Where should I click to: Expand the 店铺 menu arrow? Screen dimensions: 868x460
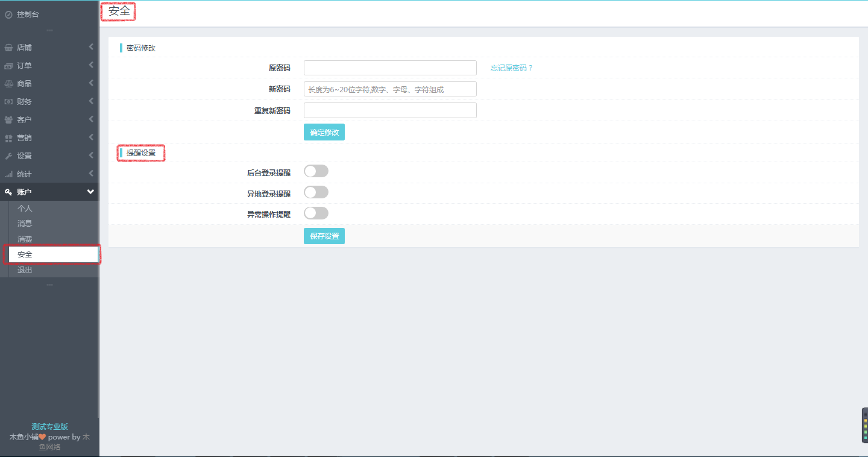90,47
